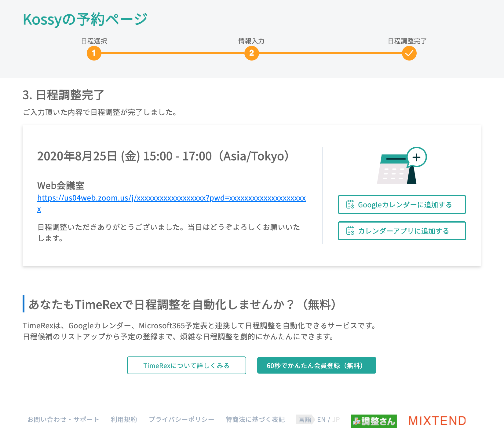Switch display language to JP

(335, 419)
